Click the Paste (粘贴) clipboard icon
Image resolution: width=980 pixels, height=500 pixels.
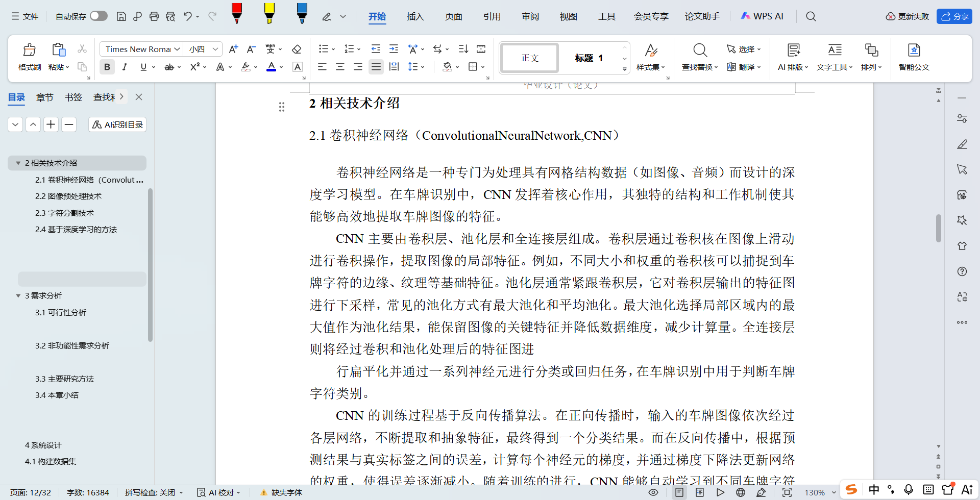click(x=59, y=50)
